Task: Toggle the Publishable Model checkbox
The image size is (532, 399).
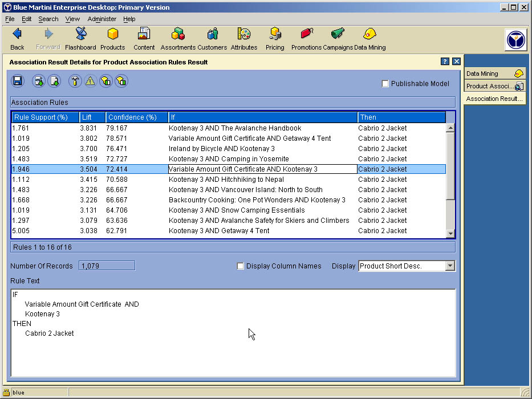Action: [x=385, y=83]
